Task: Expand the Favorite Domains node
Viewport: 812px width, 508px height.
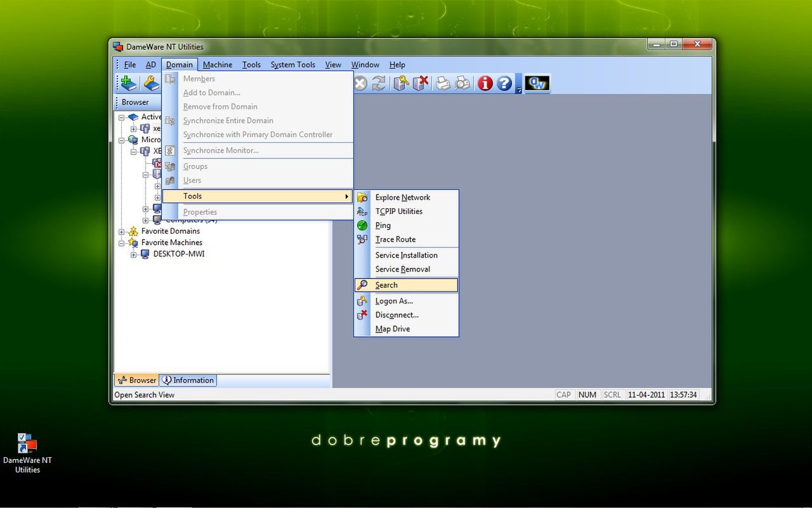Action: (x=121, y=231)
